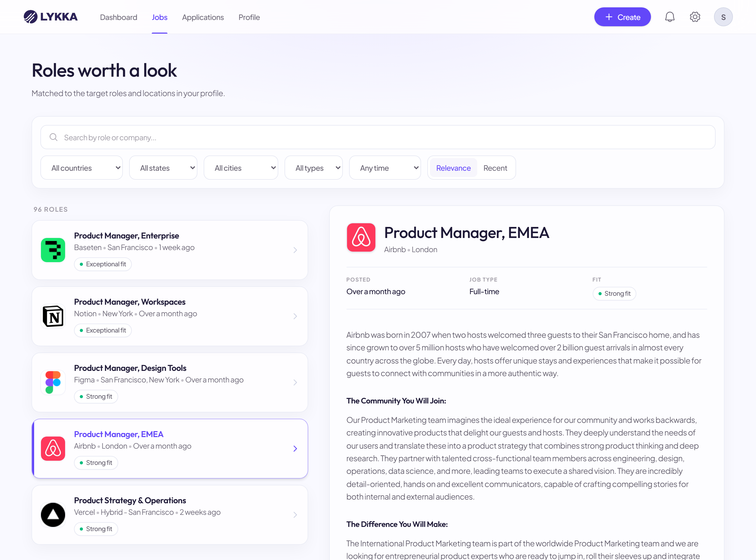Open the Profile tab

[x=249, y=17]
